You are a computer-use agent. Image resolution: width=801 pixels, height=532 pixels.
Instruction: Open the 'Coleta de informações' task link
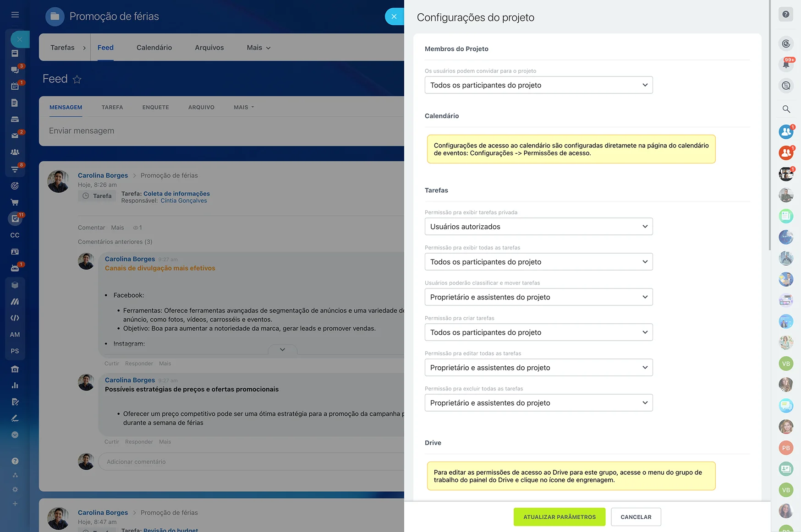pos(176,194)
